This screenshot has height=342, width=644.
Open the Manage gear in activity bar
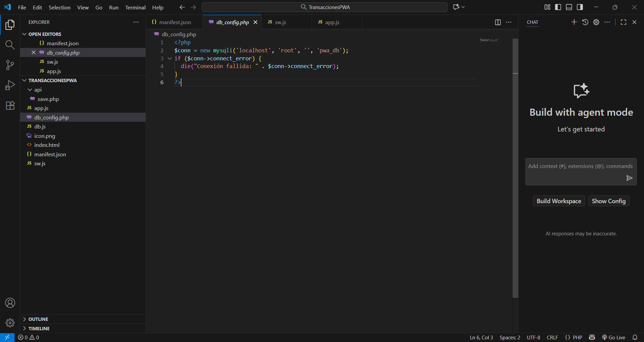[x=10, y=323]
